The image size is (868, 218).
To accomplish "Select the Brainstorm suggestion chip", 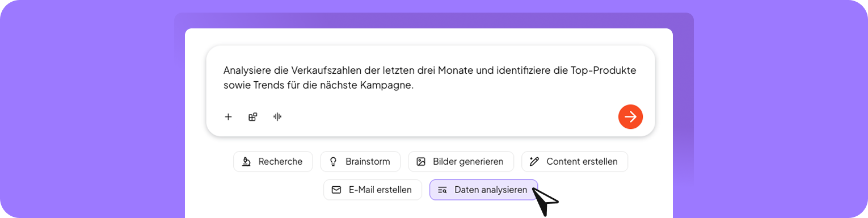I will point(360,162).
